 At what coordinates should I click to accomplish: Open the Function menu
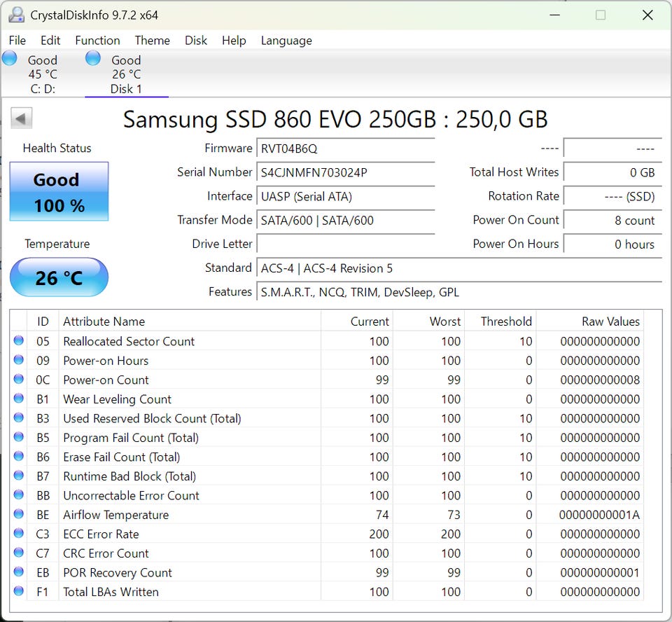pos(97,41)
